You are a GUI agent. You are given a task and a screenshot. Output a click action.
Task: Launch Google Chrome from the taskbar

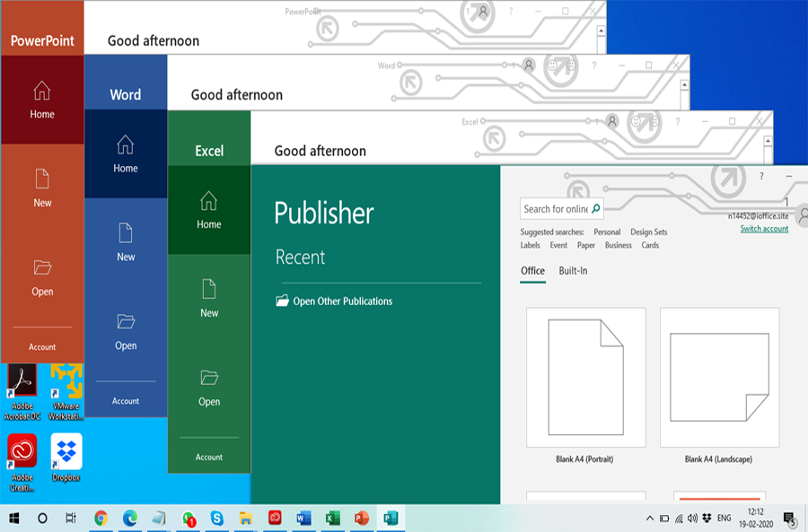[101, 518]
